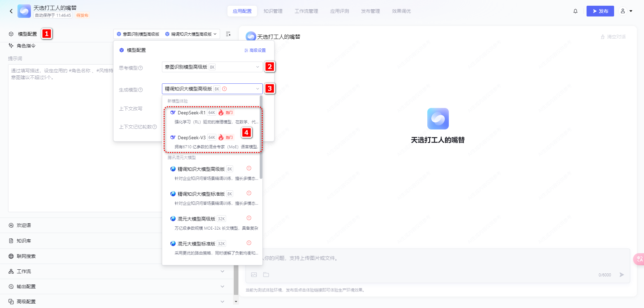Click the back arrow icon

[x=11, y=11]
